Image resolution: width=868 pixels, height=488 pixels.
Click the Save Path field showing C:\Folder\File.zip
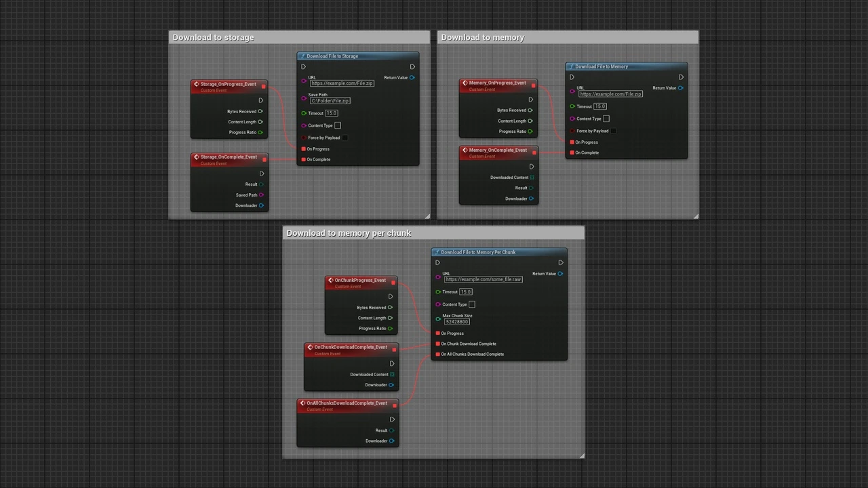pyautogui.click(x=330, y=101)
